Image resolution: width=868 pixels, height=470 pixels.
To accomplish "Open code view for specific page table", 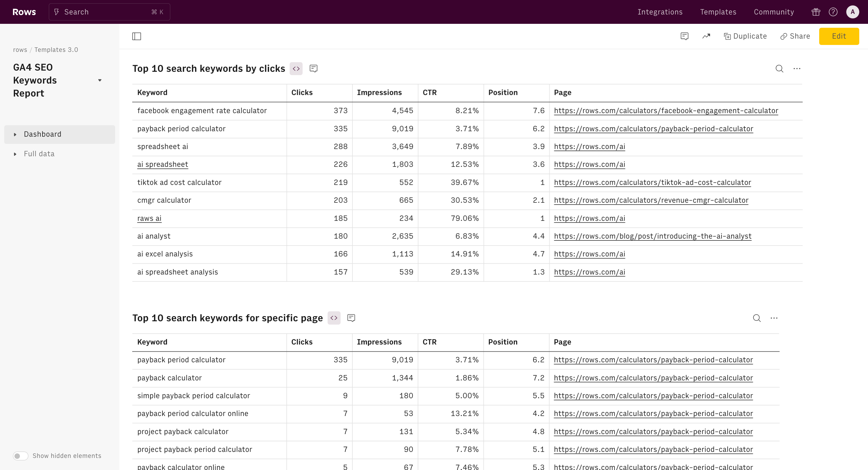I will click(x=334, y=318).
